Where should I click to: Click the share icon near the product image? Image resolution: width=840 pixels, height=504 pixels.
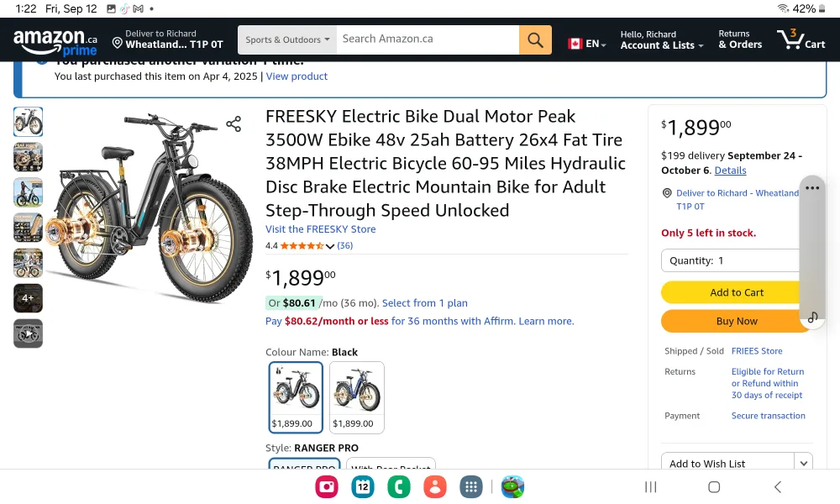pyautogui.click(x=234, y=124)
